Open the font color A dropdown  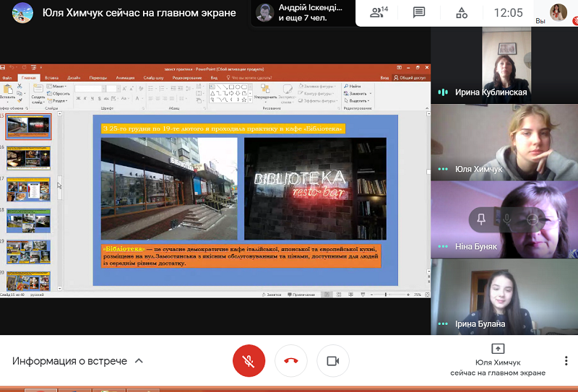coord(139,98)
